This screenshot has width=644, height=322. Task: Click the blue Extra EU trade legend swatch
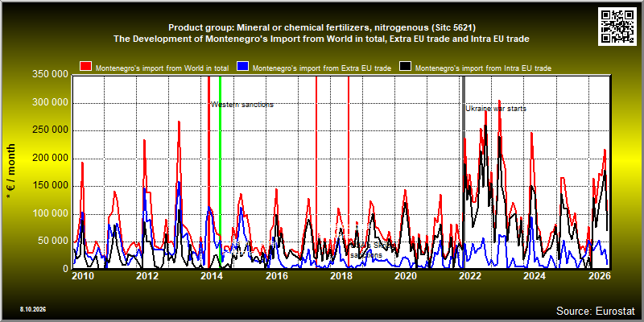(243, 68)
